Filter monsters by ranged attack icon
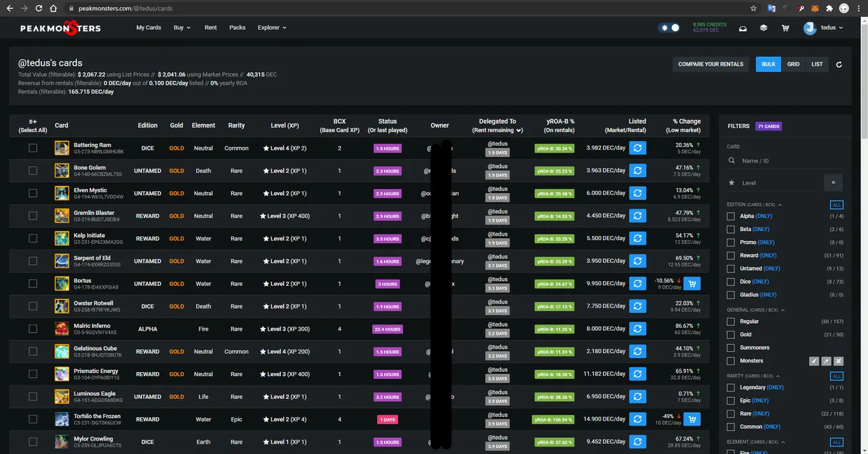The image size is (868, 454). click(x=839, y=361)
